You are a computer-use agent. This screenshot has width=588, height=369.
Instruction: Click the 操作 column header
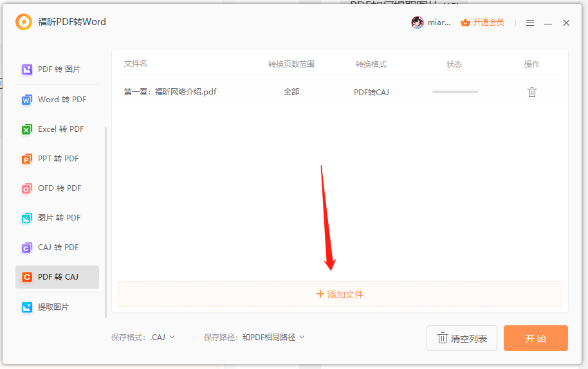pyautogui.click(x=532, y=64)
